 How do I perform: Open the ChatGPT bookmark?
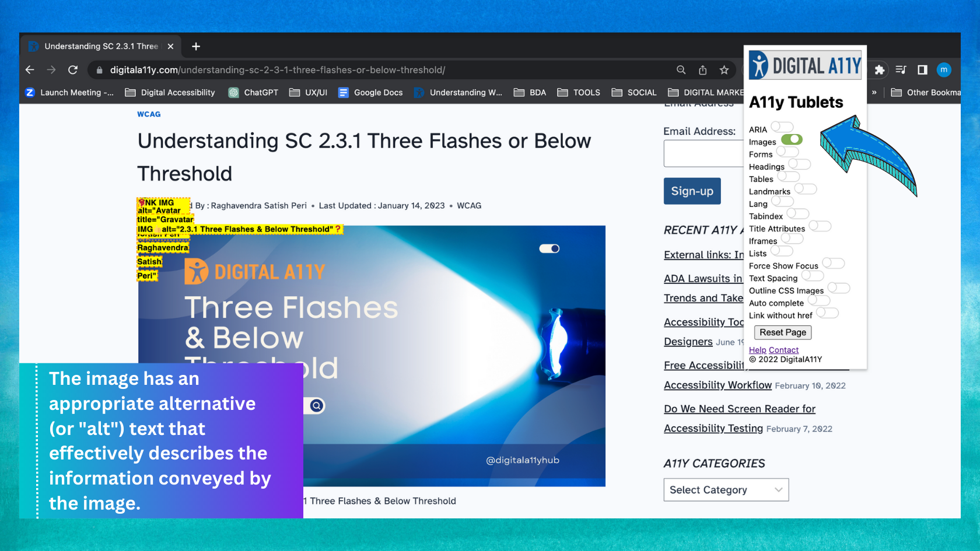(x=253, y=93)
